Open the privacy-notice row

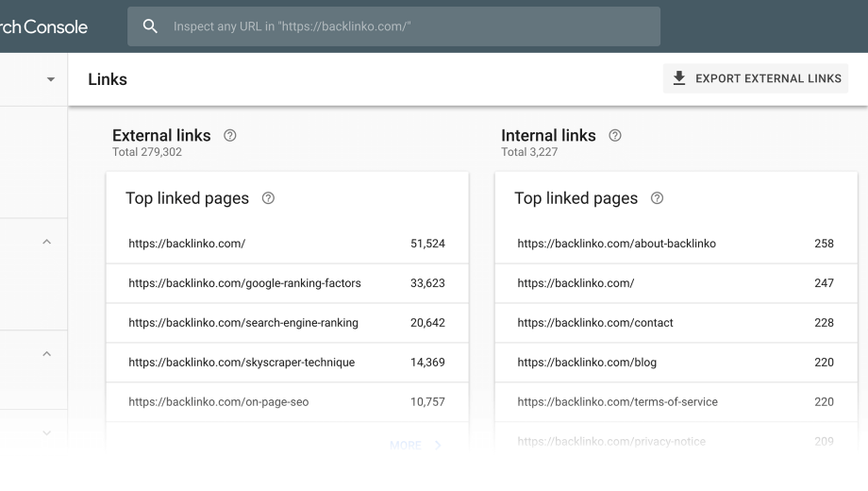click(x=676, y=442)
